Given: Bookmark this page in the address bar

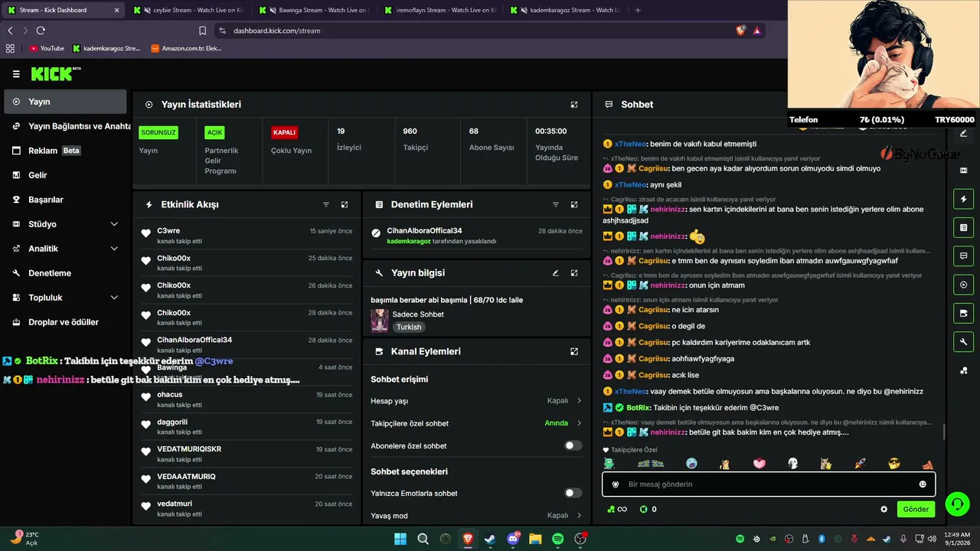Looking at the screenshot, I should pos(202,31).
